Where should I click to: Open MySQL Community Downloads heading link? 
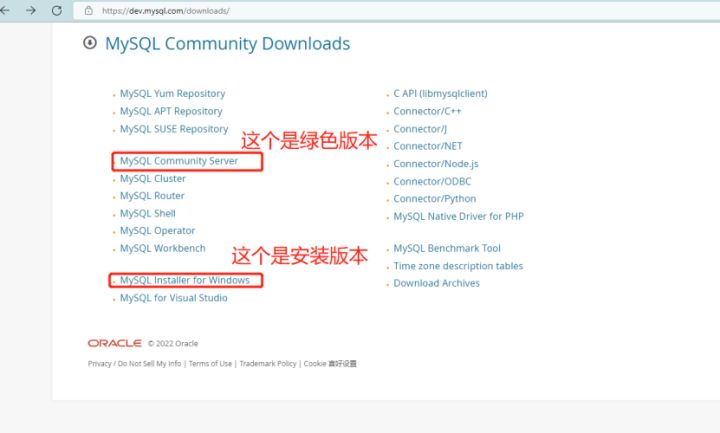point(227,44)
